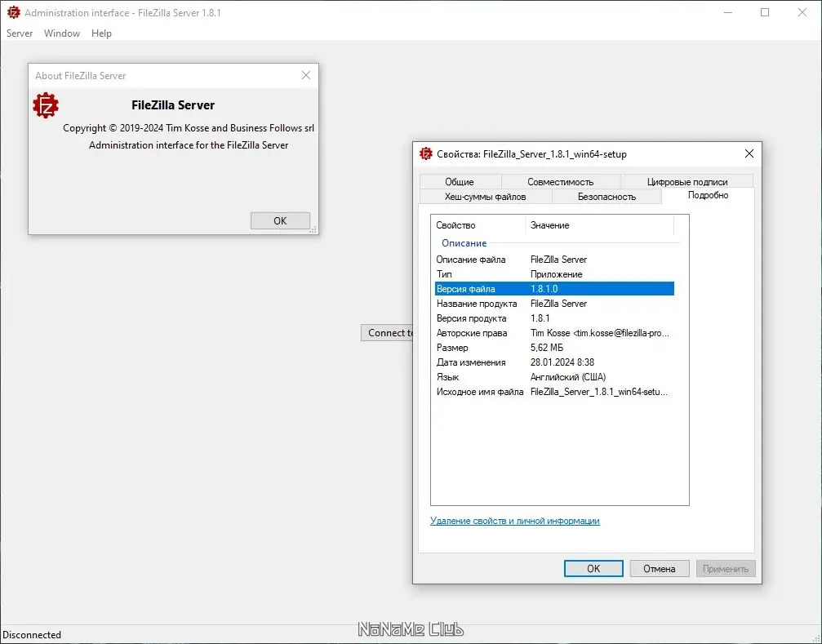822x644 pixels.
Task: Click the 28.01.2024 8:38 date value
Action: (x=562, y=362)
